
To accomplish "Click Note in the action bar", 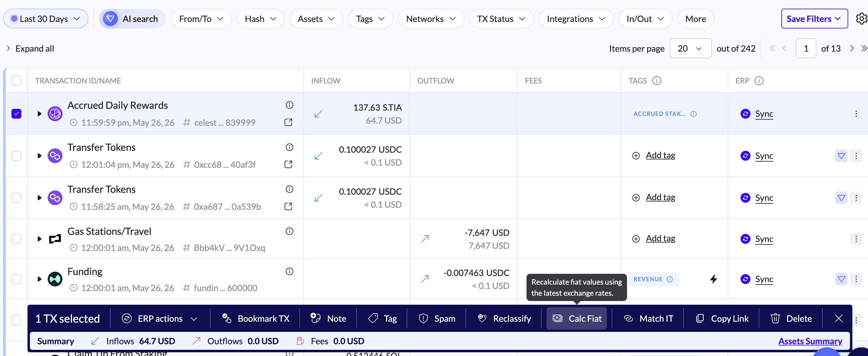I will (328, 318).
